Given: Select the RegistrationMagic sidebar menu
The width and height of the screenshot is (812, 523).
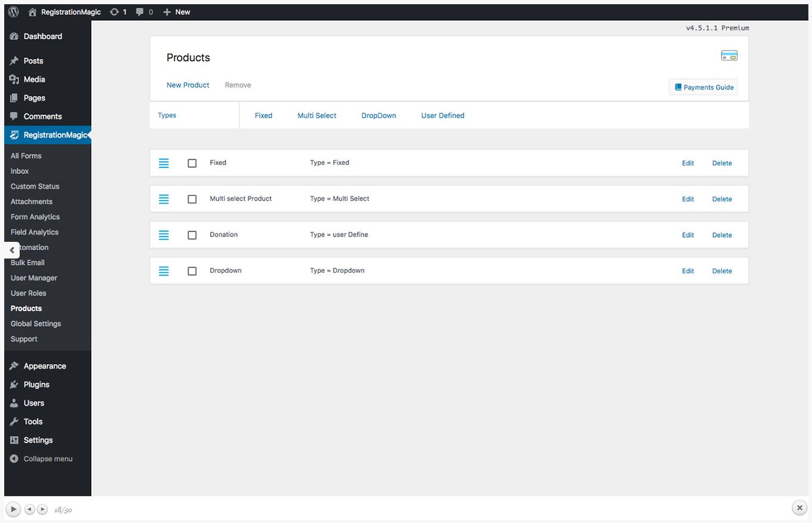Looking at the screenshot, I should (48, 135).
